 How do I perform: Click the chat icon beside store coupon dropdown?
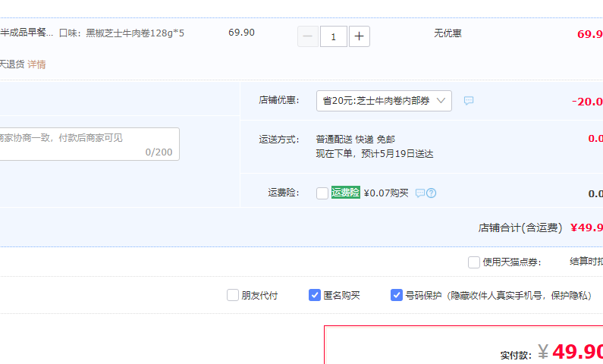pos(469,101)
